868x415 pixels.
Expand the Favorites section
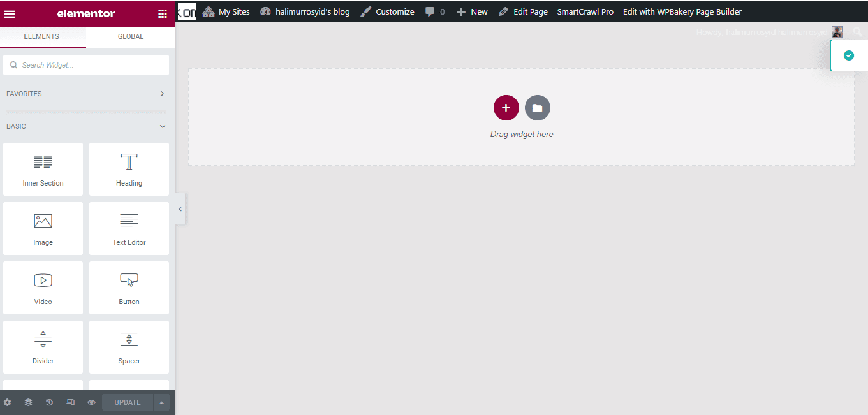click(162, 94)
